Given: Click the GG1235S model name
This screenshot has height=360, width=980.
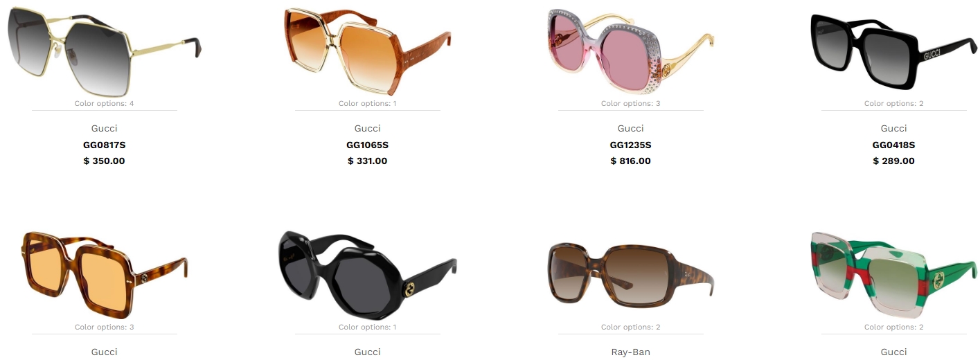Looking at the screenshot, I should (630, 145).
